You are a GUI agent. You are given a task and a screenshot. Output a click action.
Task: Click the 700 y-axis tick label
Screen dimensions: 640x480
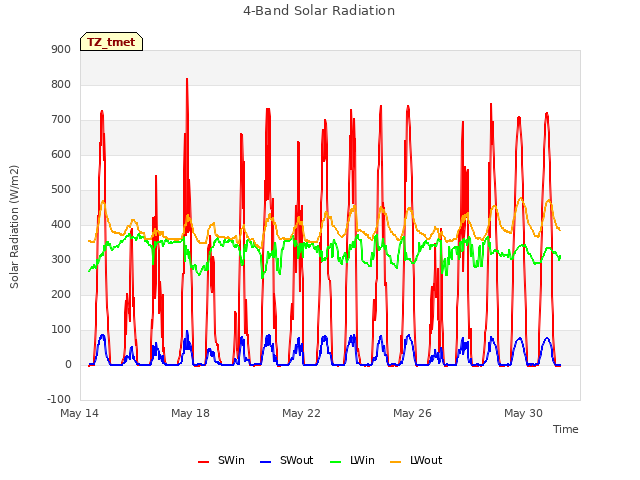click(61, 120)
